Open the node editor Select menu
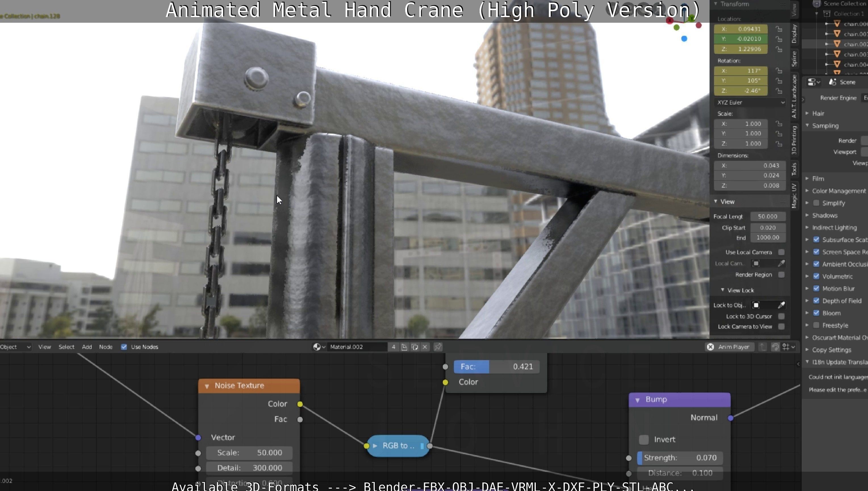This screenshot has width=868, height=491. point(66,347)
